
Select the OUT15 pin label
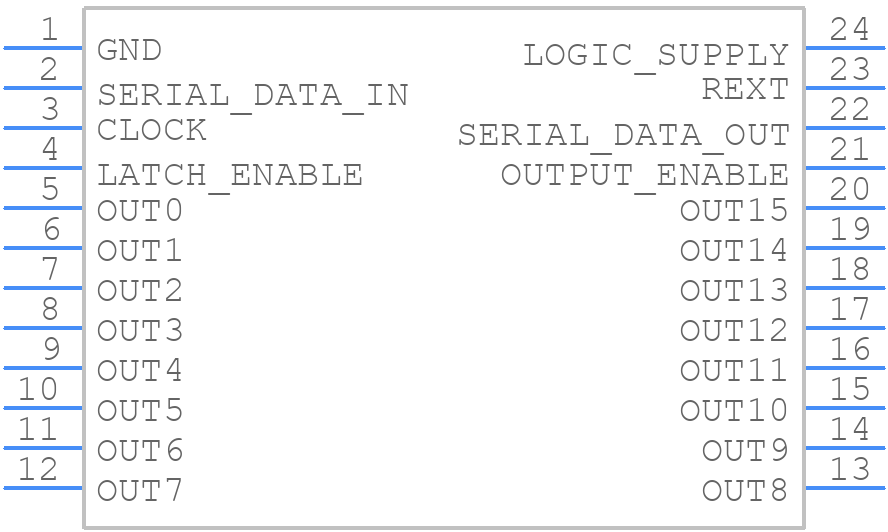734,211
